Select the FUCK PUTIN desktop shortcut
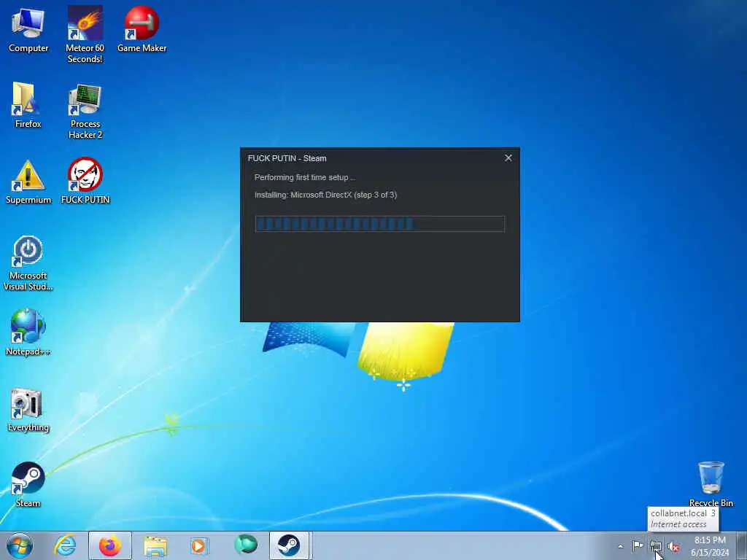 (85, 181)
